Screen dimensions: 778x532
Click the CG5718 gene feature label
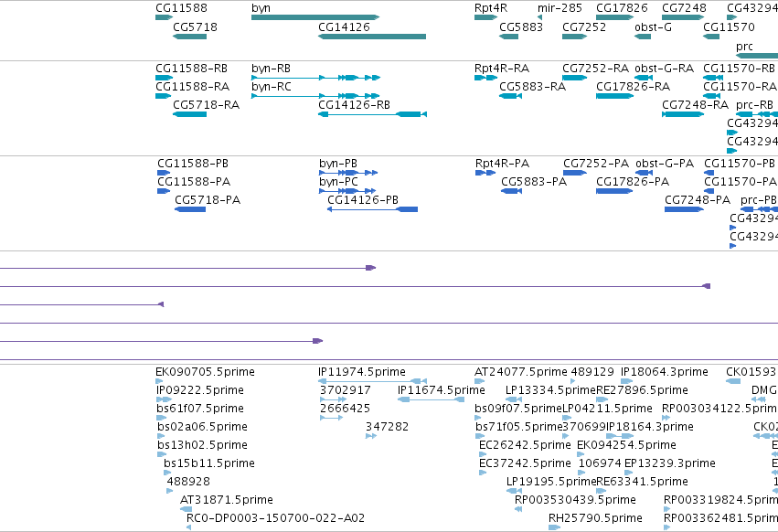(x=195, y=27)
